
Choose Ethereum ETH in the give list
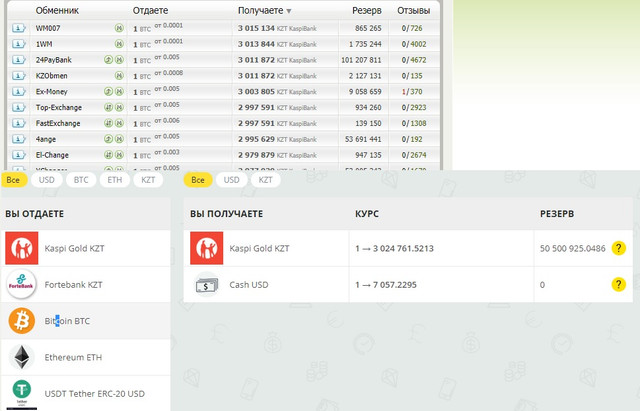(x=85, y=357)
